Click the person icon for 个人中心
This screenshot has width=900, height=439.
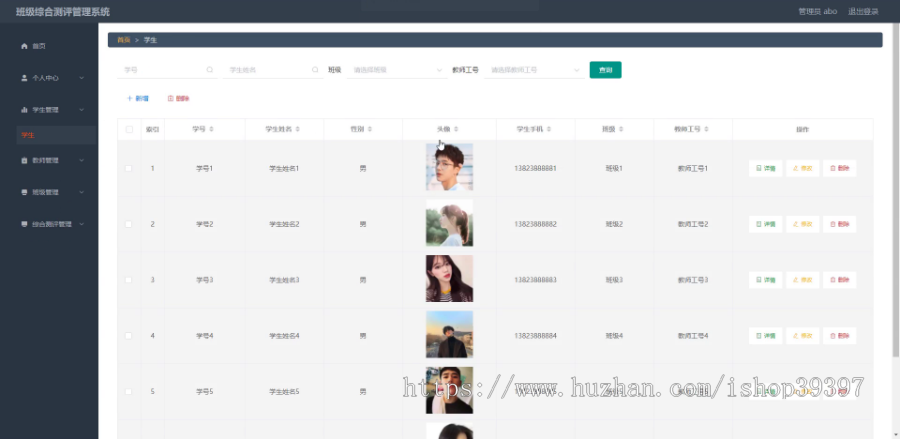click(x=24, y=77)
